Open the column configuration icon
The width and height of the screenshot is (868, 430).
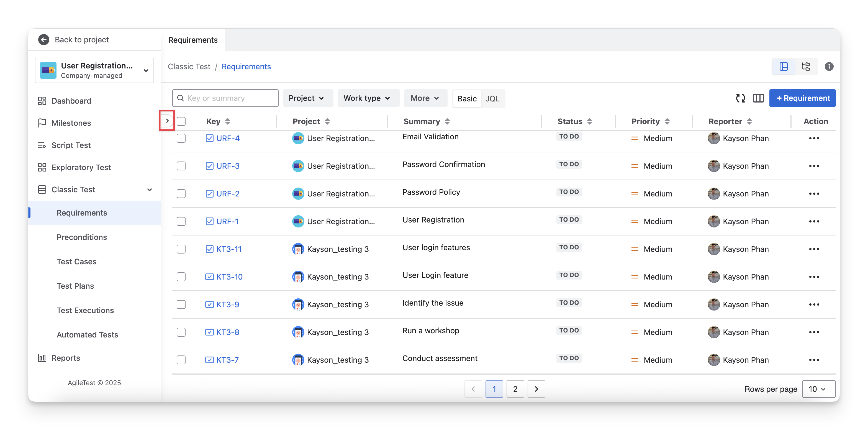[x=758, y=98]
